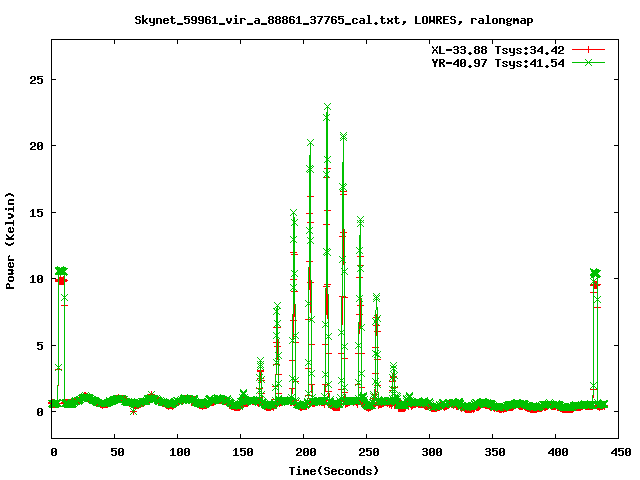Click the tallest peak near 23 Kelvin
The image size is (640, 480).
pos(327,107)
